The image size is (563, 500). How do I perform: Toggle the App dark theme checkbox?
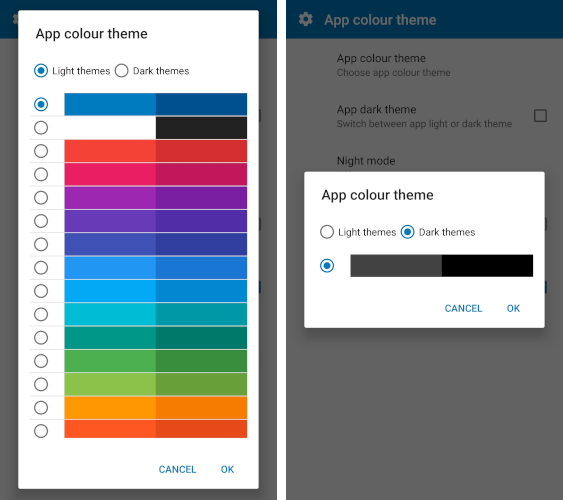[x=540, y=116]
